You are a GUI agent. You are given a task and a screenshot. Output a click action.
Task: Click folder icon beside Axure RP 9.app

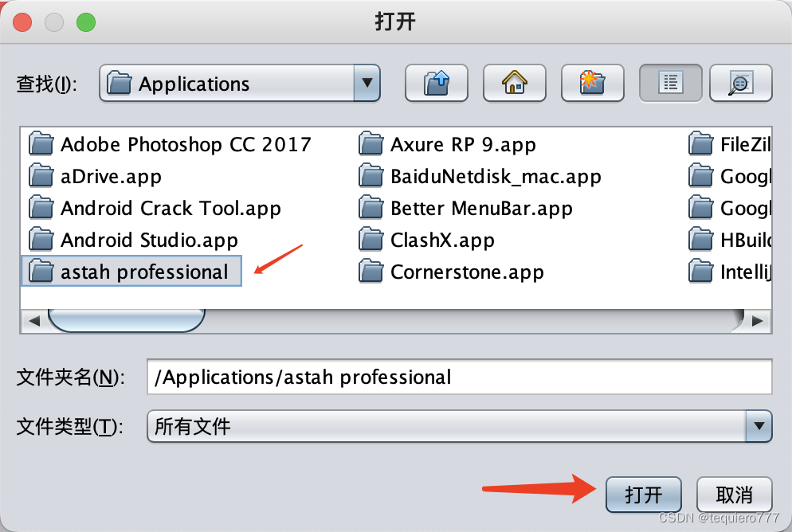click(371, 143)
